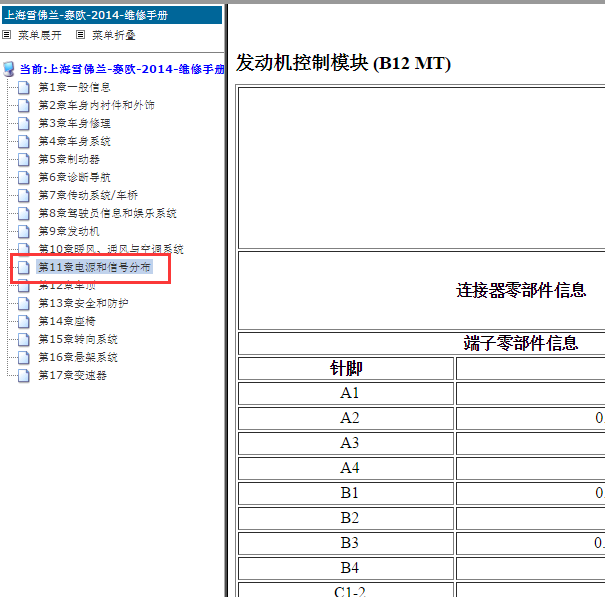605x597 pixels.
Task: Click the page icon for 第7章传动系统/车桥
Action: [x=24, y=196]
